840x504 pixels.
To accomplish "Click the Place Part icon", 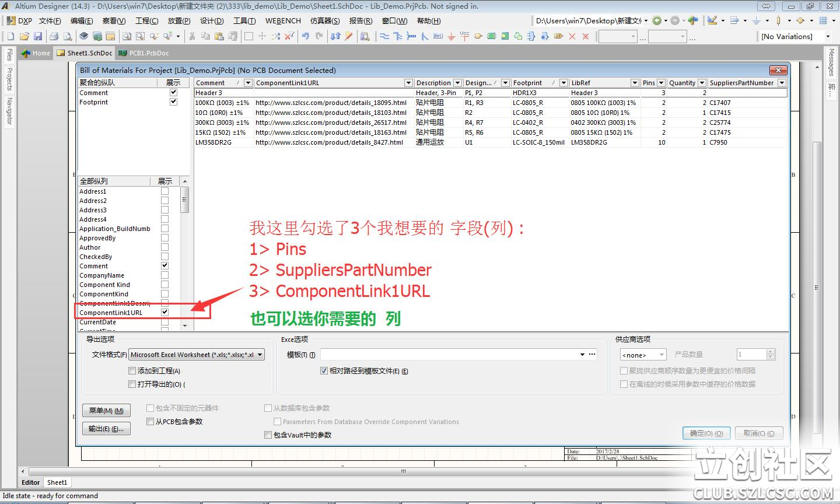I will coord(478,36).
